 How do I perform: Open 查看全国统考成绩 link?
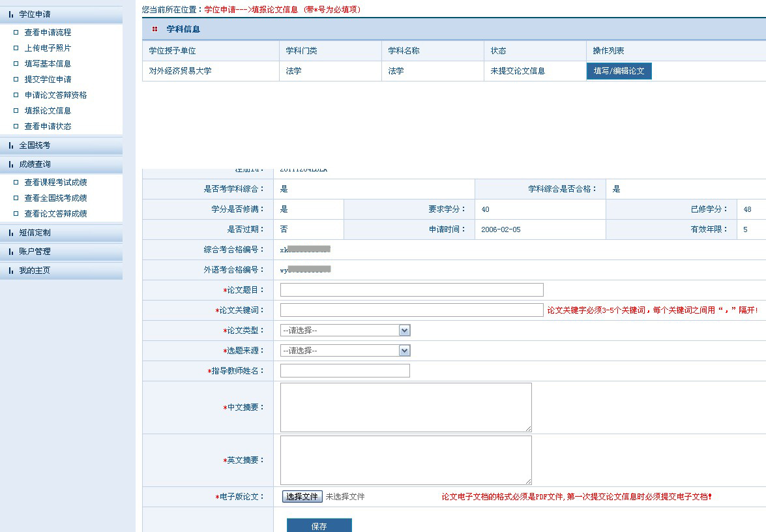tap(55, 198)
